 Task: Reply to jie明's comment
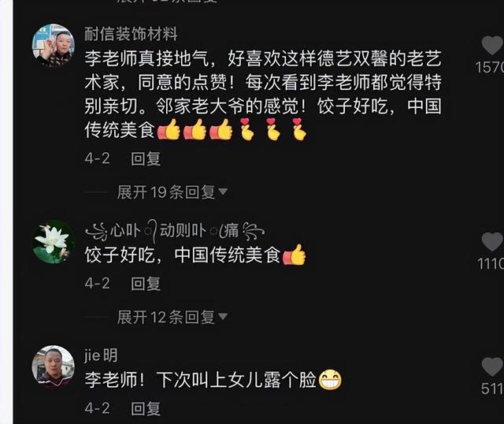[146, 408]
